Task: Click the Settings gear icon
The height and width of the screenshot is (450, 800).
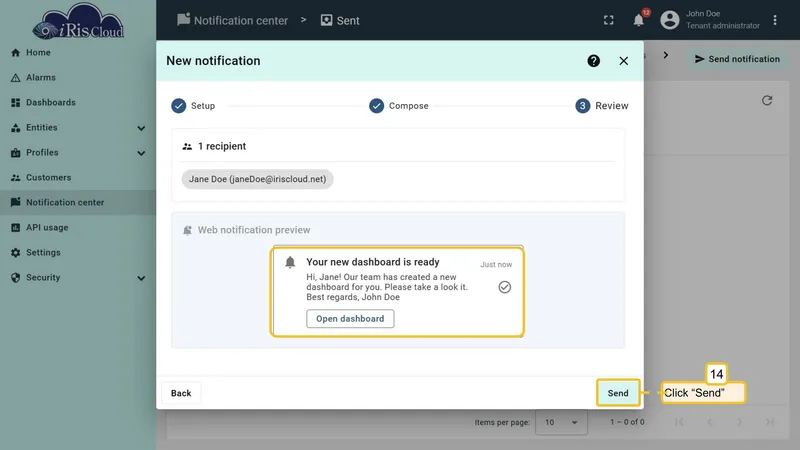Action: click(x=15, y=253)
